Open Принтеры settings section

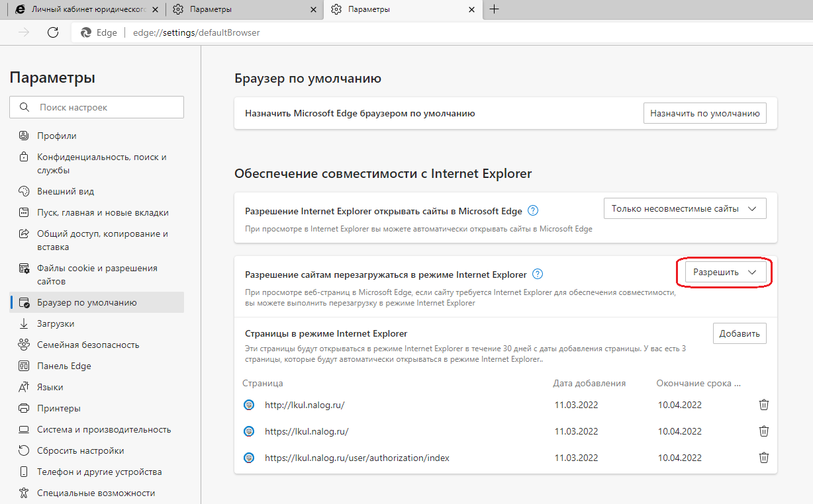[97, 408]
